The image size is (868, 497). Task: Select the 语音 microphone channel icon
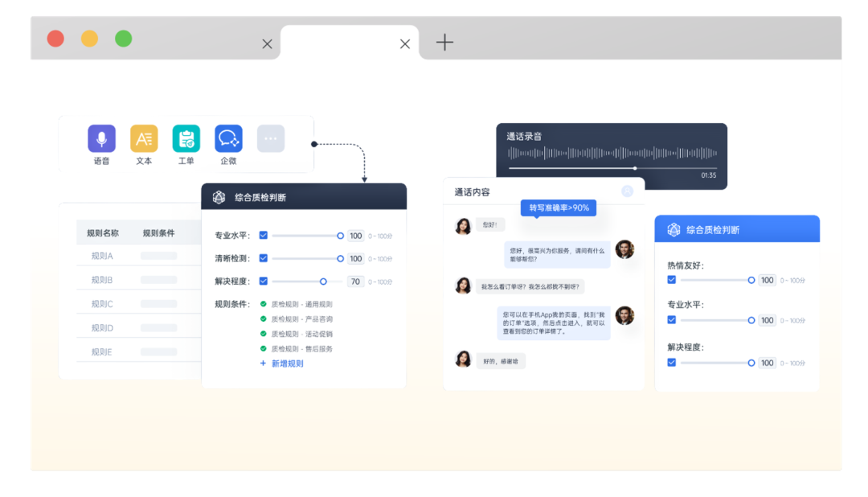(x=101, y=138)
